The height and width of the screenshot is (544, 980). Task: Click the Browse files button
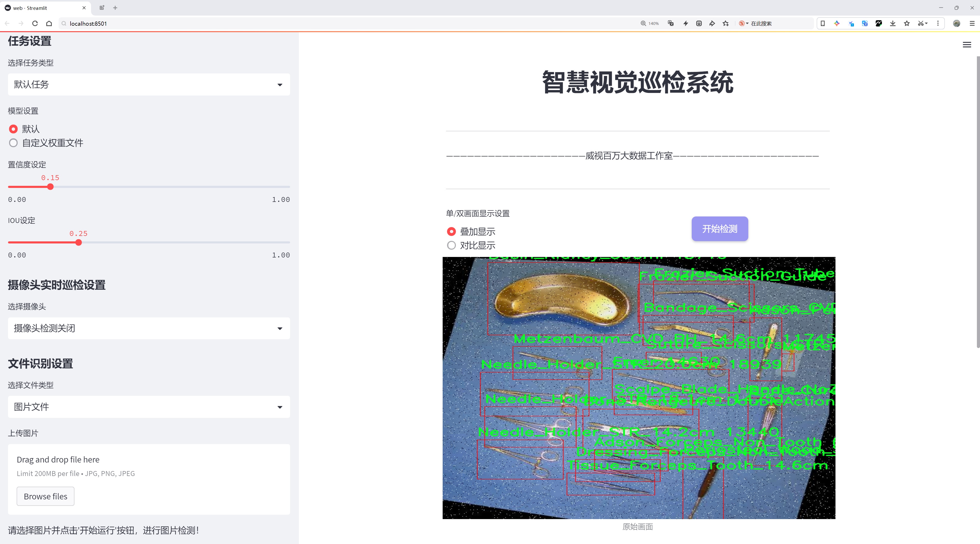(x=45, y=497)
